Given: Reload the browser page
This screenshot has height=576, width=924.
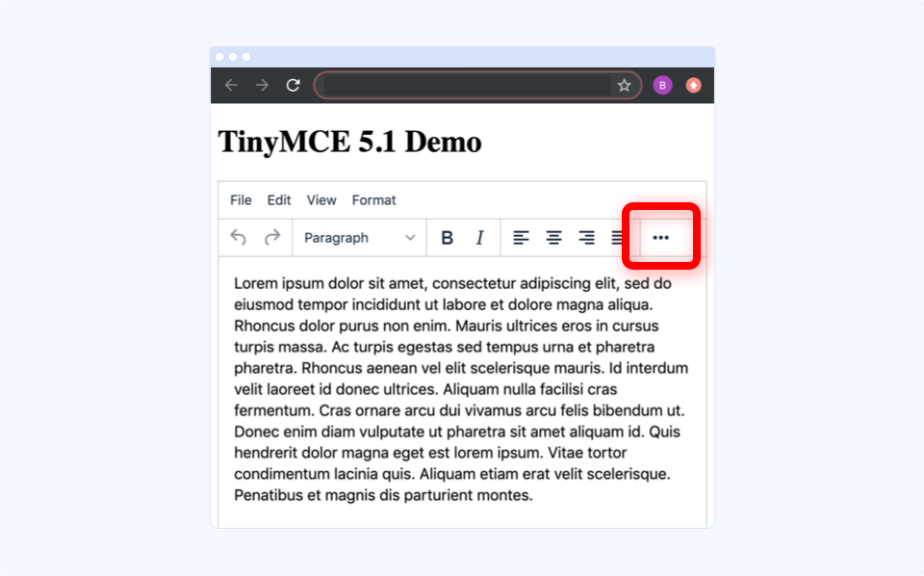Looking at the screenshot, I should [293, 86].
